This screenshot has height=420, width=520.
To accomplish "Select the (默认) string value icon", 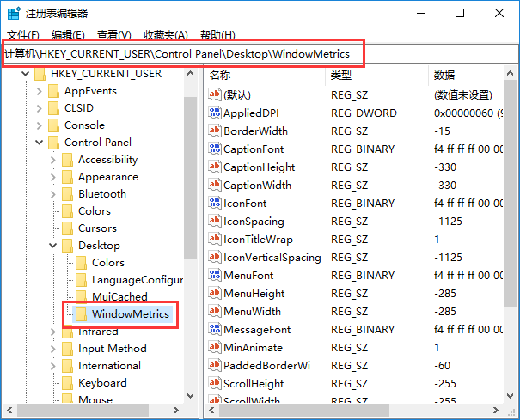I will pyautogui.click(x=214, y=94).
